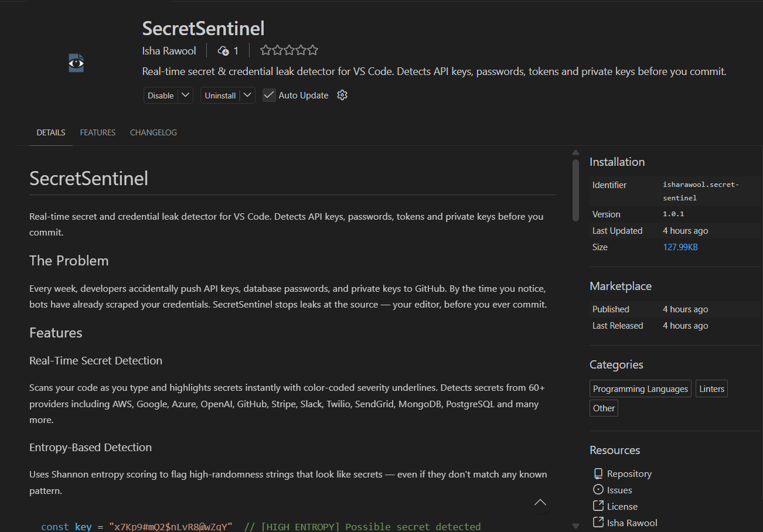Click the SecretSentinel eye extension logo
This screenshot has height=532, width=763.
76,63
